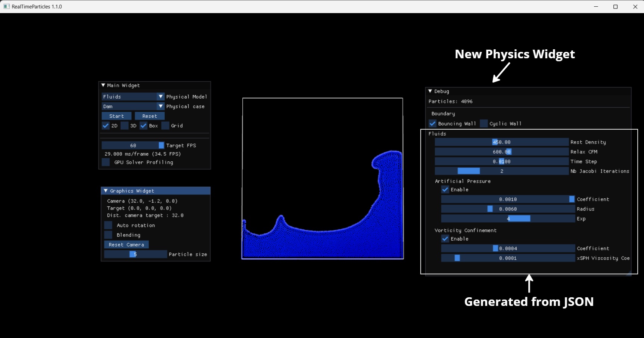Click the Particle size slider
The image size is (644, 338).
pos(136,254)
